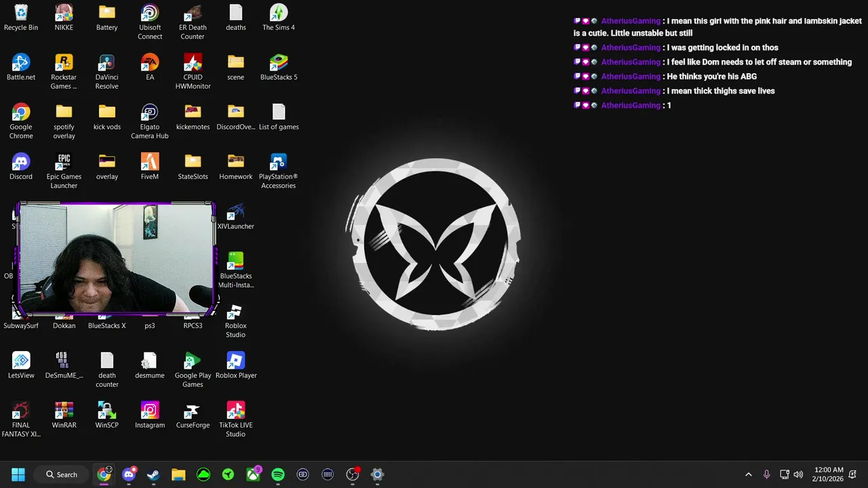Launch Roblox Studio from the desktop
The width and height of the screenshot is (868, 488).
[x=235, y=321]
